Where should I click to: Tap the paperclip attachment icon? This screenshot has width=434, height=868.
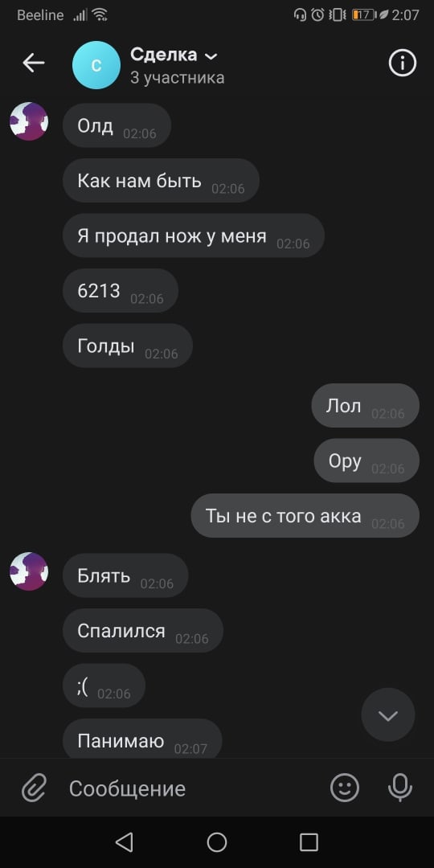click(34, 788)
